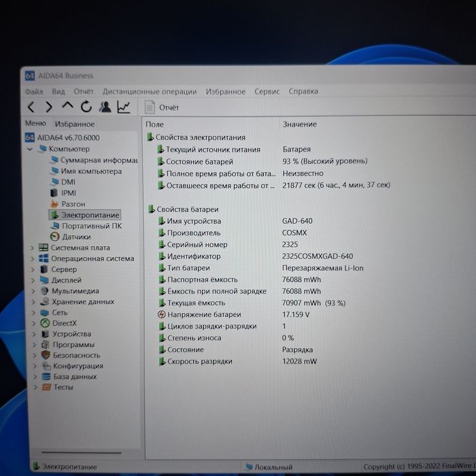
Task: Open the Файл menu
Action: point(34,91)
